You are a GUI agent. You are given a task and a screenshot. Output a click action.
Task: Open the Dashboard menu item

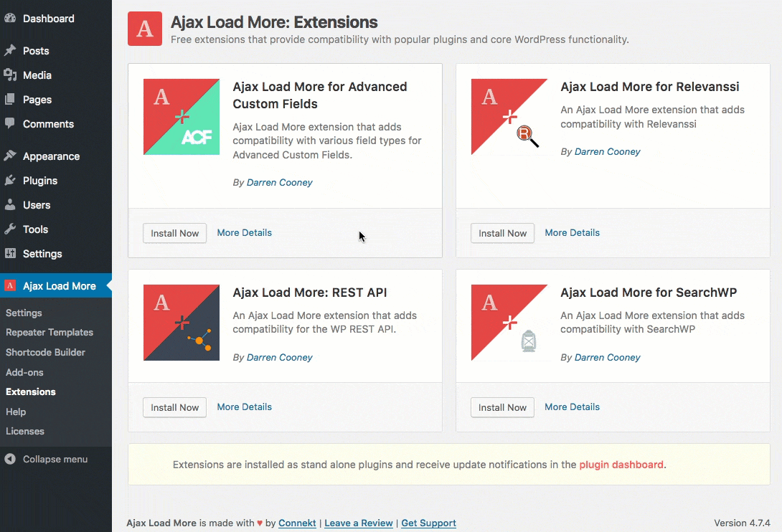click(x=48, y=19)
